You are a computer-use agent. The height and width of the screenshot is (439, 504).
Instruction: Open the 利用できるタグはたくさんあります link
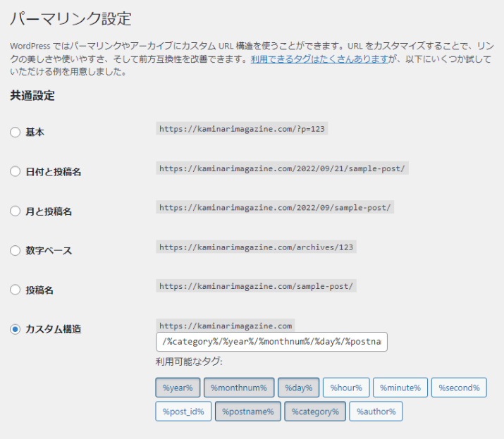320,59
